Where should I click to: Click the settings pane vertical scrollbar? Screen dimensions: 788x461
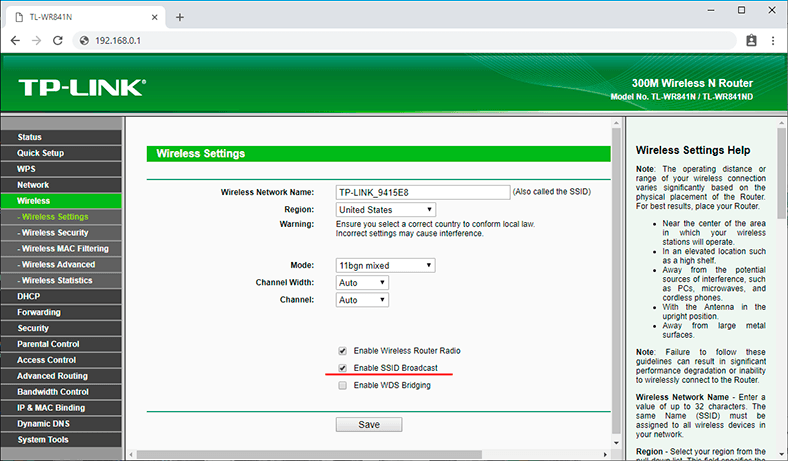pyautogui.click(x=616, y=281)
